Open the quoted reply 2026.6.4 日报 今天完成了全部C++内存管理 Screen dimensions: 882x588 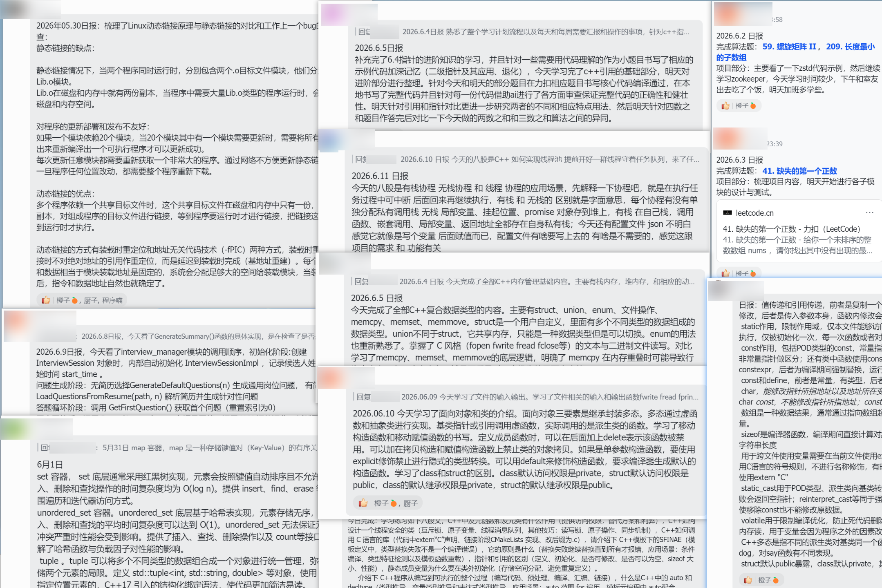tap(523, 282)
